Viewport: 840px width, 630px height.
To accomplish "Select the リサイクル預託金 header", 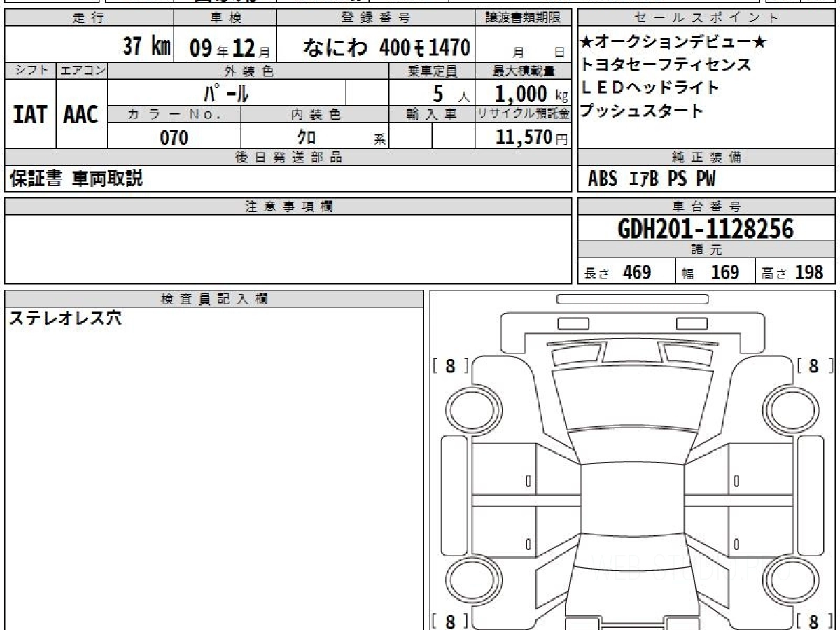I will click(x=524, y=115).
